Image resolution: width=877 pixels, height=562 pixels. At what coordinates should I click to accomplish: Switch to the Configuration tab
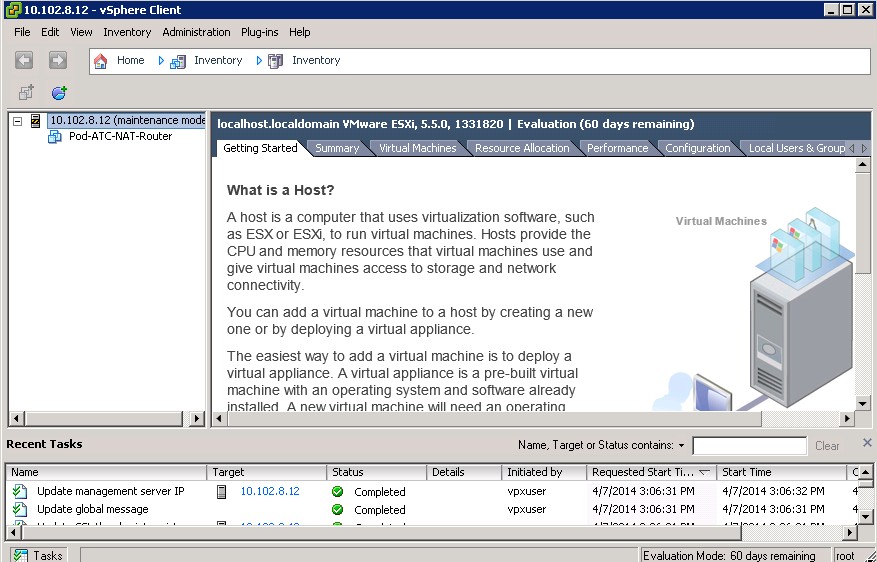(697, 148)
